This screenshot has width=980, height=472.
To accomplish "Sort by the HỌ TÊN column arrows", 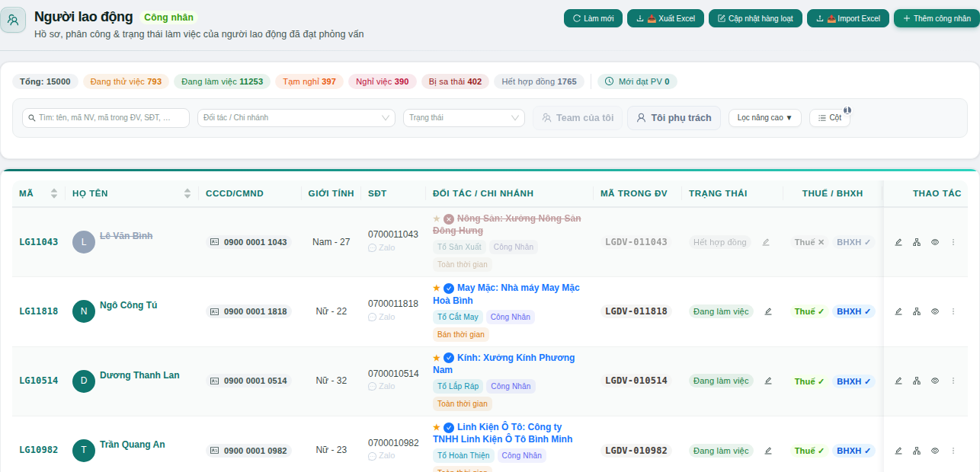I will pyautogui.click(x=187, y=193).
